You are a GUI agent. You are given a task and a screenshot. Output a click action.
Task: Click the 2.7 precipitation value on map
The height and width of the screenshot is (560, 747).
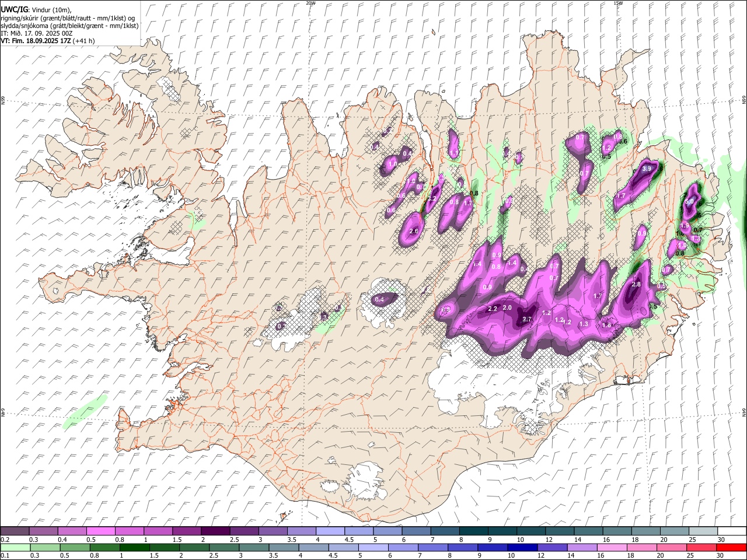point(527,319)
